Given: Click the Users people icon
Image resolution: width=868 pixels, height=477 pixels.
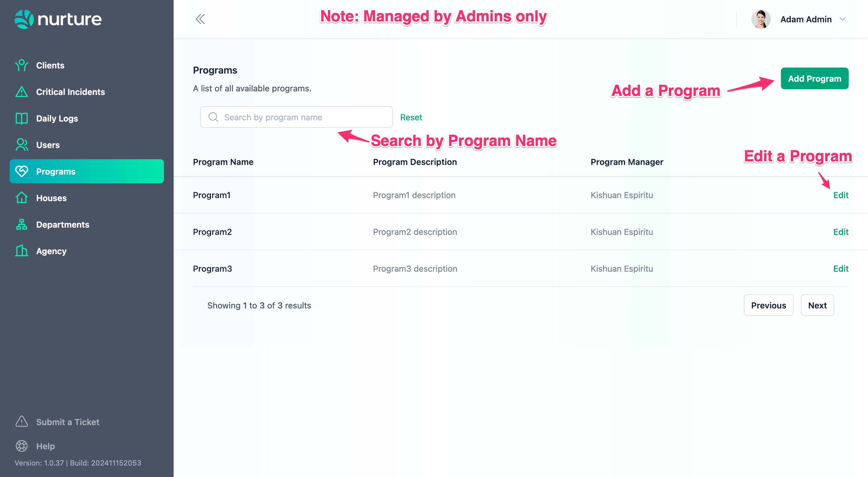Looking at the screenshot, I should tap(22, 145).
